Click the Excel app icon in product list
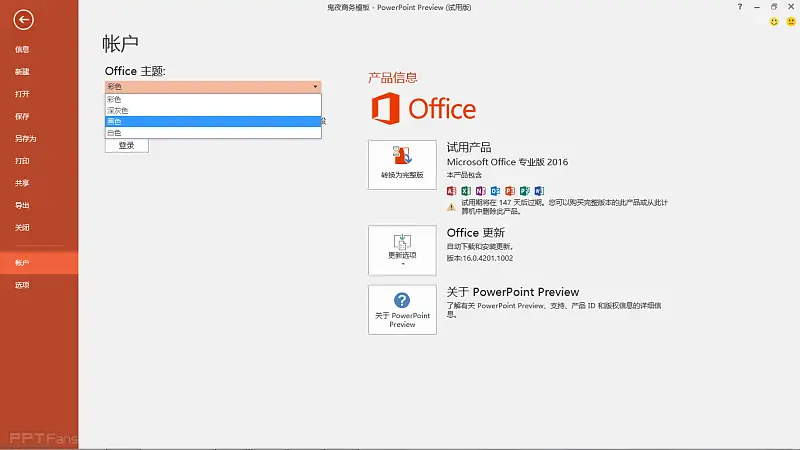This screenshot has width=800, height=450. (x=466, y=190)
